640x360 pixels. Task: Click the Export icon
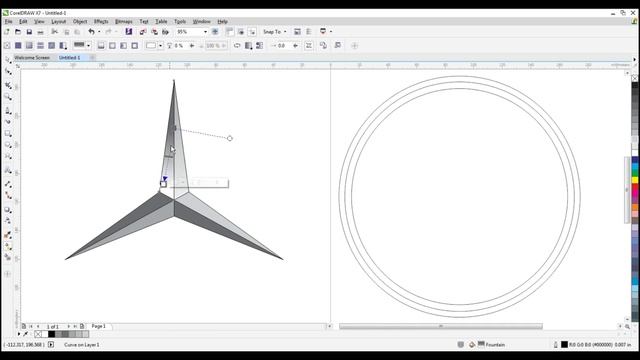tap(154, 31)
